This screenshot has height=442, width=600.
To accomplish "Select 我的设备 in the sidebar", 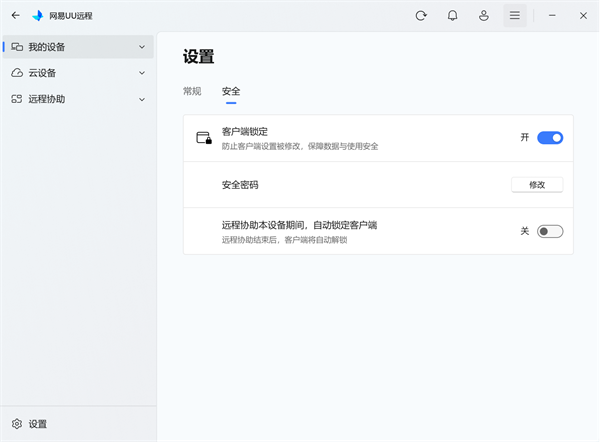I will pos(78,47).
